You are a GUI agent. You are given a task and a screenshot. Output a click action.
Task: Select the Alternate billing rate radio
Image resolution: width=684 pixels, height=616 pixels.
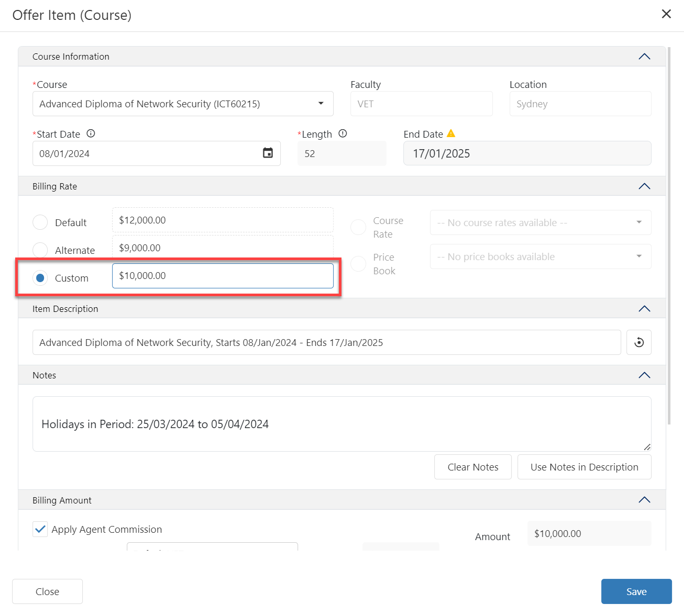[x=40, y=250]
